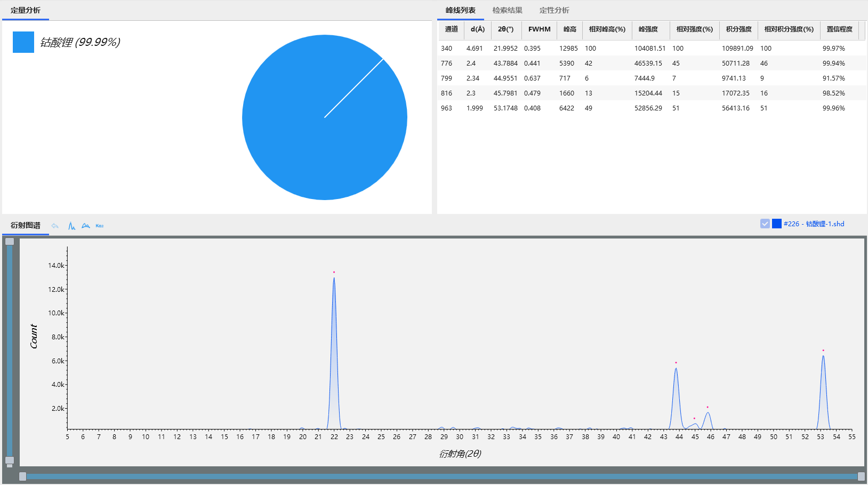The width and height of the screenshot is (868, 485).
Task: Select the 定量分析 tab
Action: pyautogui.click(x=26, y=10)
